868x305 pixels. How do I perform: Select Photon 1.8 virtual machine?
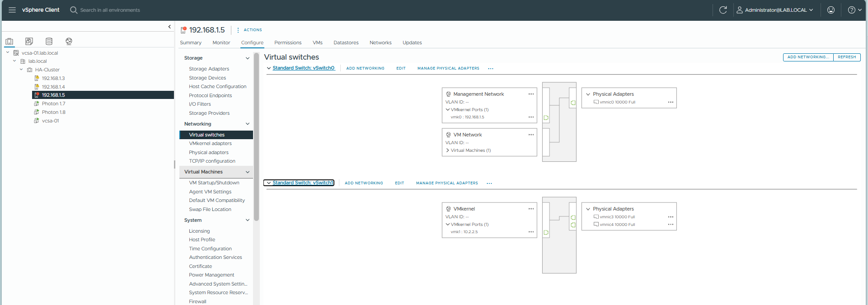(x=53, y=112)
